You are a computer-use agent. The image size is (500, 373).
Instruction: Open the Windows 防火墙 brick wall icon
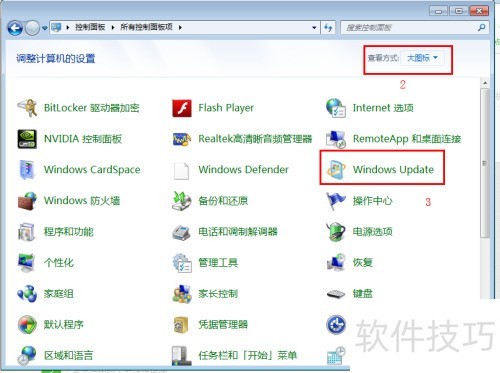pos(27,201)
